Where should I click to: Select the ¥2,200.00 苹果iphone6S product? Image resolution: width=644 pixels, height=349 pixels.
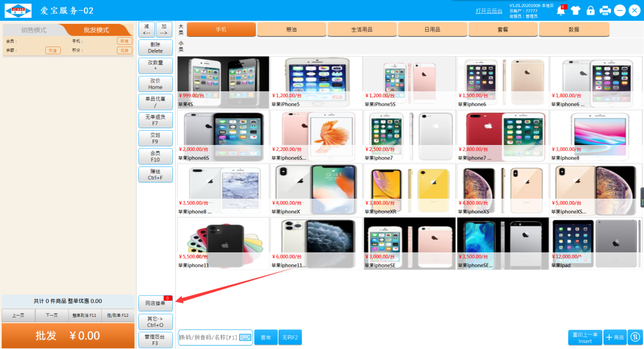point(316,136)
